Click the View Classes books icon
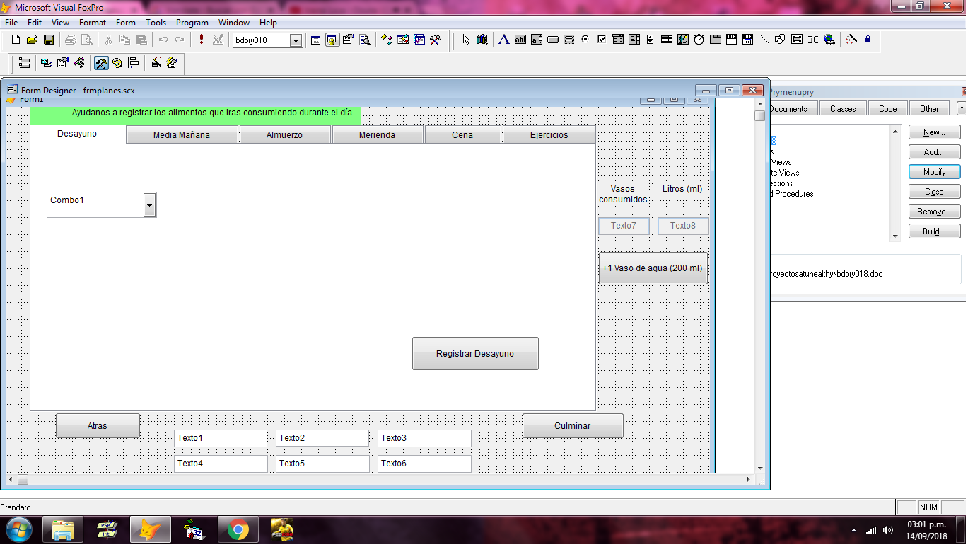Screen dimensions: 980x552 click(482, 40)
